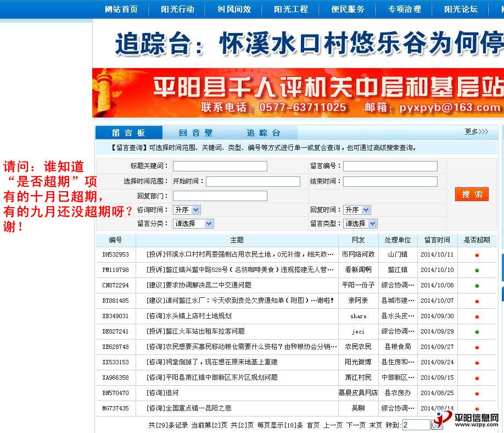Viewport: 504px width, 433px height.
Task: Click the date 2014/09/30 cell
Action: (437, 316)
